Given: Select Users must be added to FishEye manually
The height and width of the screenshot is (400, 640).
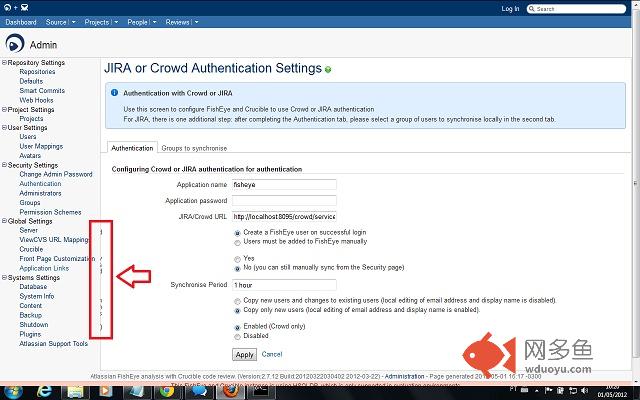Looking at the screenshot, I should coord(237,242).
